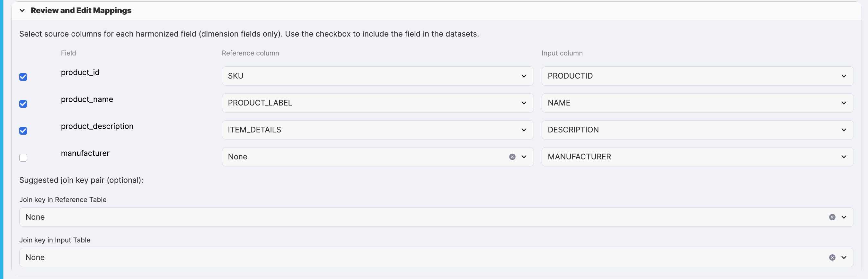Click the Review and Edit Mappings title
The height and width of the screenshot is (279, 868).
tap(81, 11)
